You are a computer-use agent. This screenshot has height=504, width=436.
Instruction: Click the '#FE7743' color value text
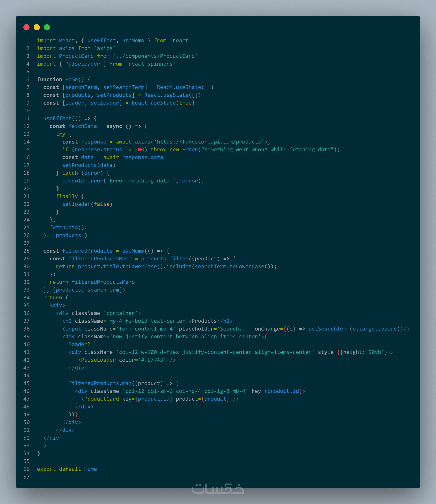(x=152, y=360)
